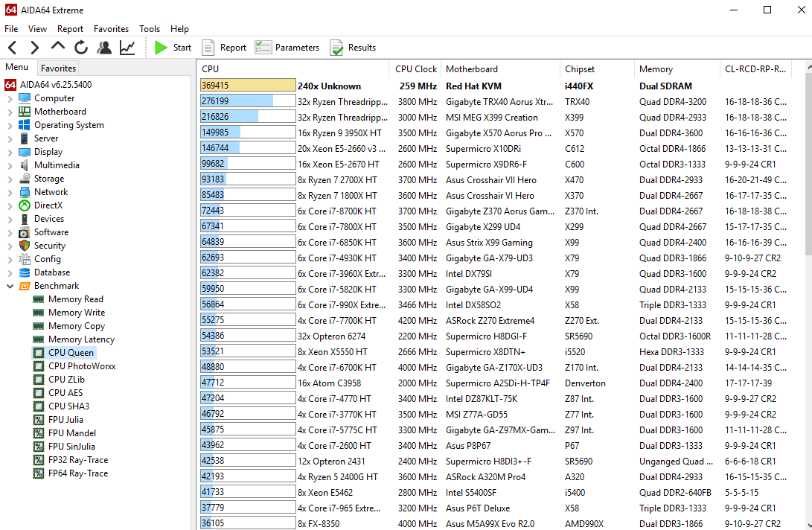The image size is (812, 530).
Task: Expand the Security tree node
Action: click(x=10, y=246)
